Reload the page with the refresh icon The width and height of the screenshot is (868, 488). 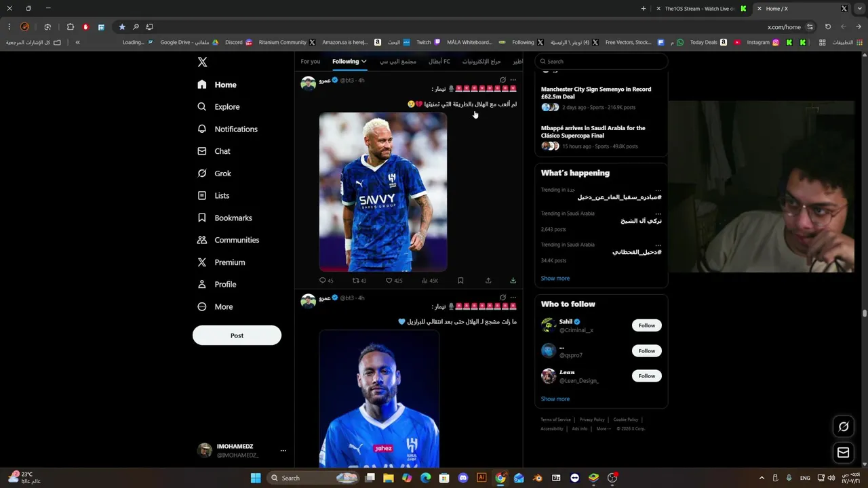828,27
